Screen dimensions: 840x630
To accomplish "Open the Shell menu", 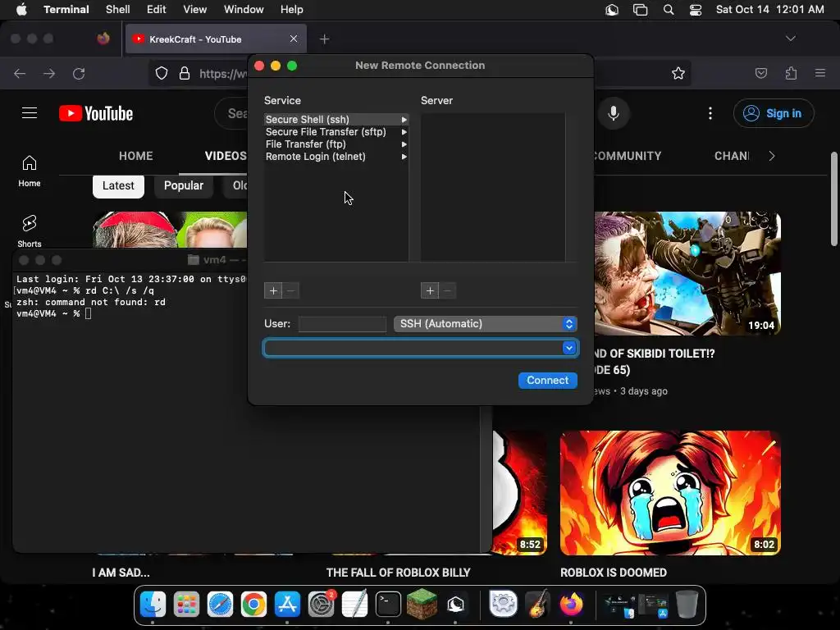I will point(118,10).
